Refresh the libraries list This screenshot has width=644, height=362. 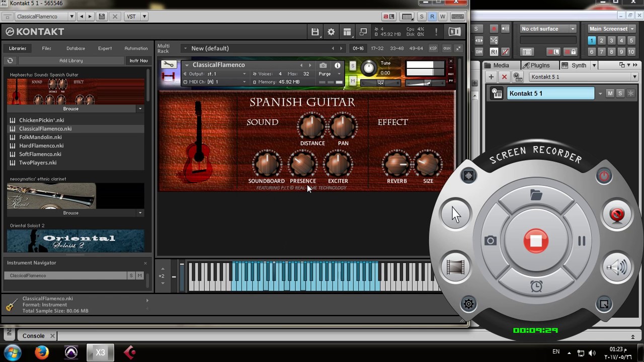pos(10,60)
